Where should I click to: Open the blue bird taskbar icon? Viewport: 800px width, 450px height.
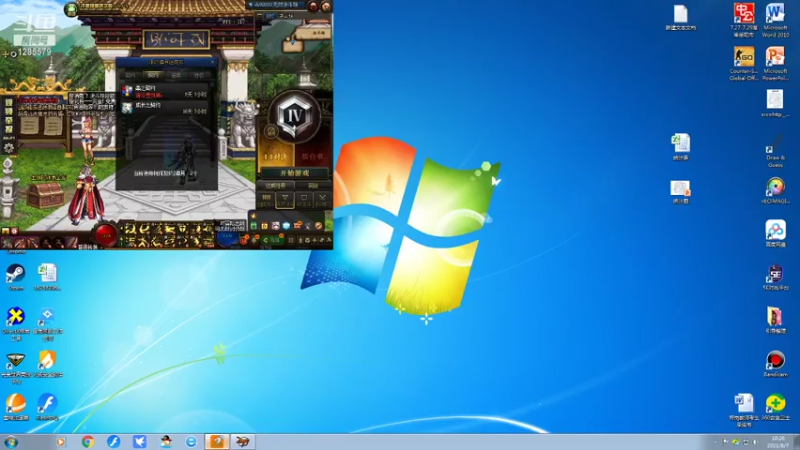click(x=139, y=442)
